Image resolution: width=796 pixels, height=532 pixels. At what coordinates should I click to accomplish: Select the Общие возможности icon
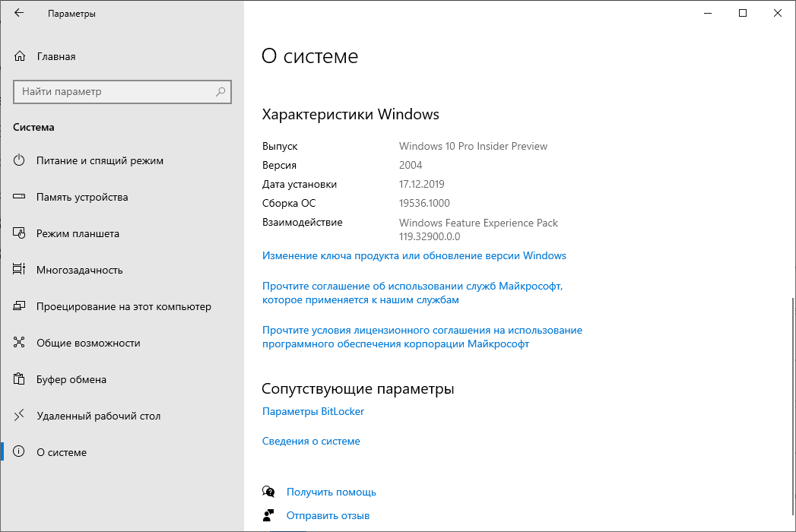point(21,343)
